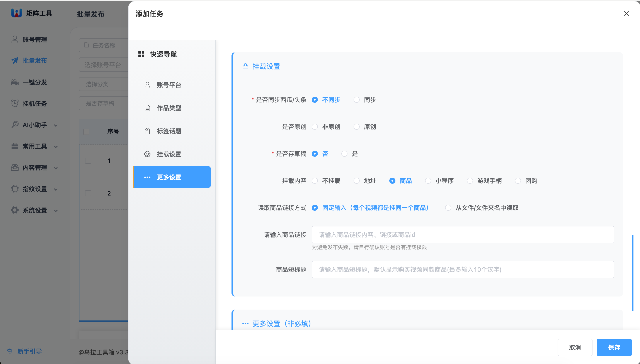Check the checkbox in row 1
The height and width of the screenshot is (364, 640).
tap(88, 160)
